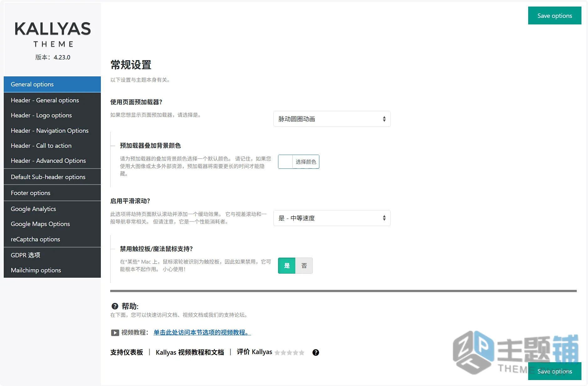Open Default Sub-header options
This screenshot has height=386, width=588.
52,177
